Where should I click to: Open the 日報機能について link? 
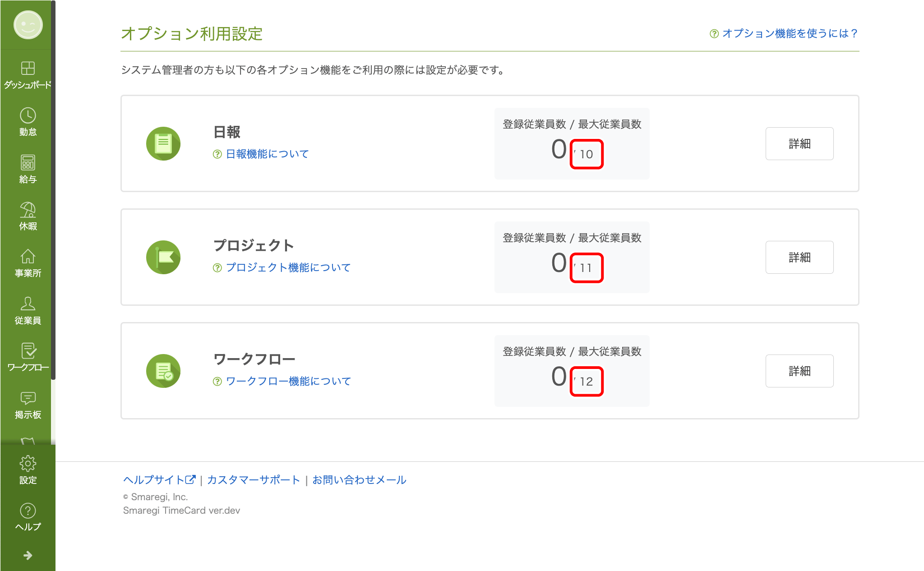[267, 154]
